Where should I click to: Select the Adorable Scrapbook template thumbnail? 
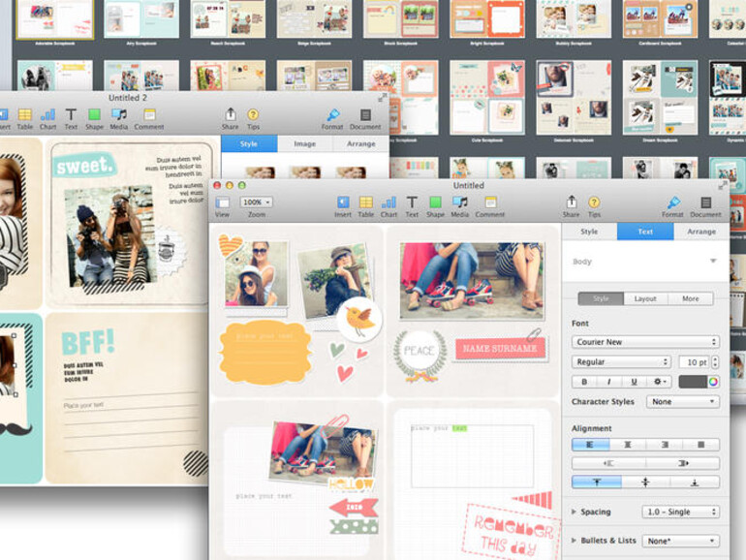pos(55,21)
